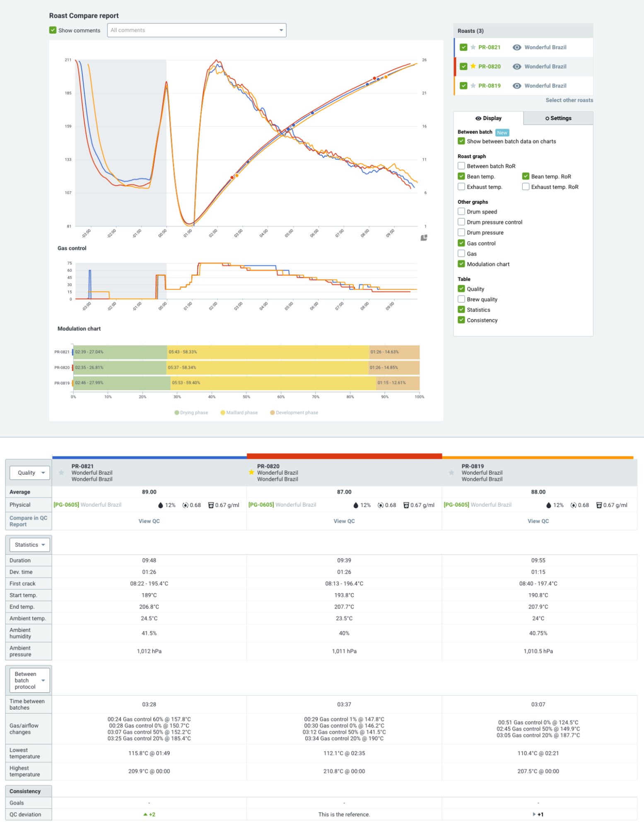Enable Exhaust temp. RoR checkbox
The image size is (644, 828).
coord(526,187)
